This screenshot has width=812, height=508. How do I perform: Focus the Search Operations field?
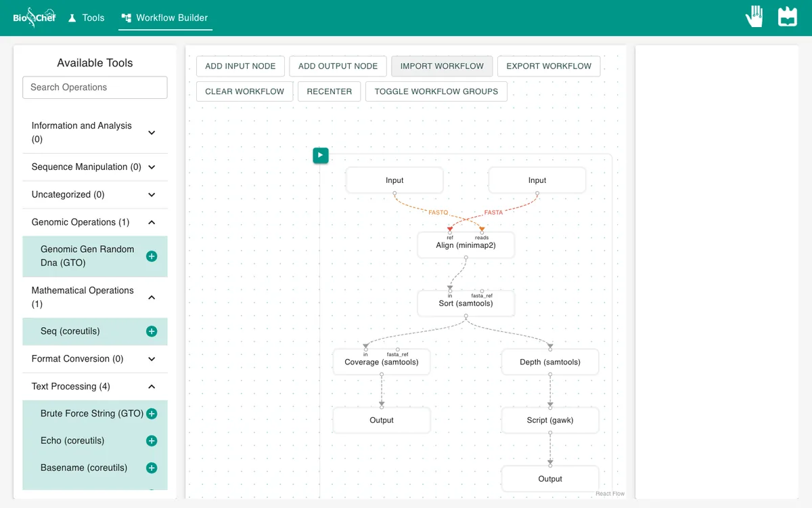95,87
